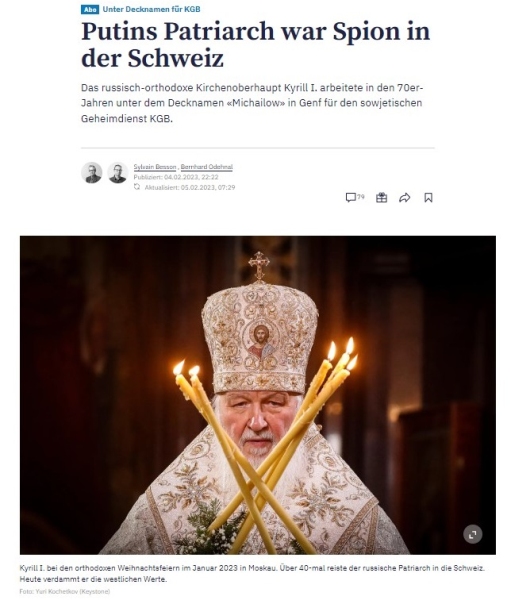511x600 pixels.
Task: Share the article via arrow icon
Action: click(405, 197)
